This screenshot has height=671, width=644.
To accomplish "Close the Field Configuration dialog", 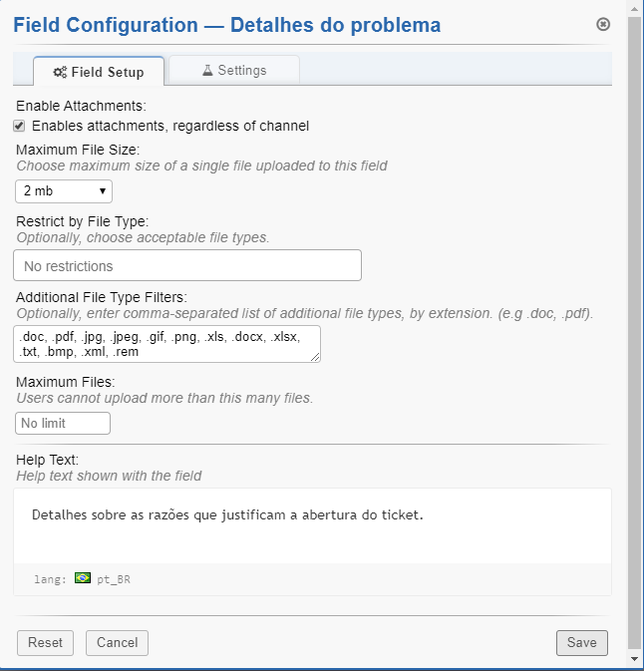I will (603, 24).
